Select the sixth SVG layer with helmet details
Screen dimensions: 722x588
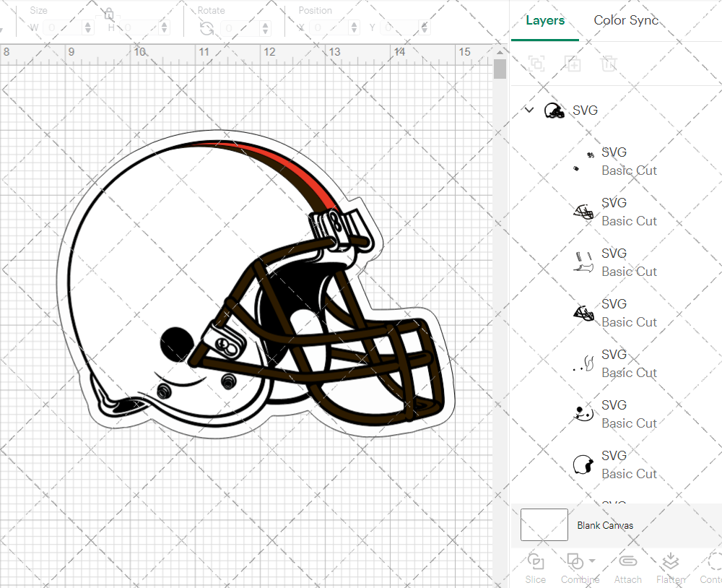coord(616,415)
